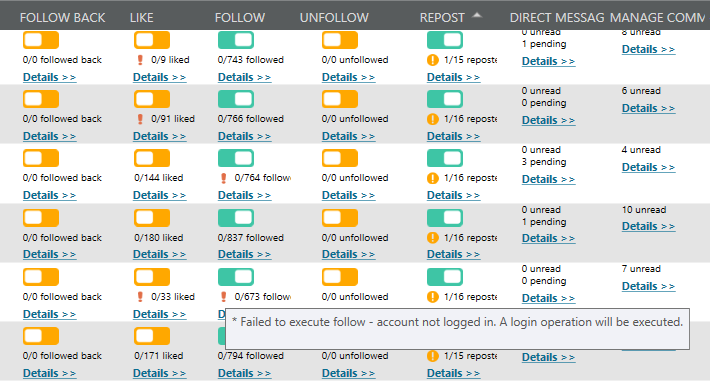Open Details link under 0/766 followed
Viewport: 710px width, 389px height.
[x=245, y=136]
